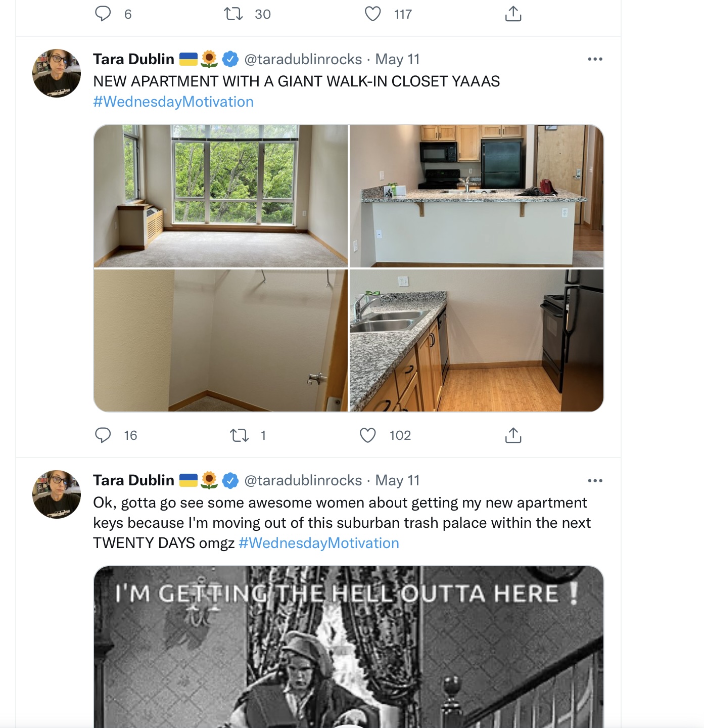
Task: Open #WednesdayMotivation hashtag in apartment tweet
Action: click(x=173, y=102)
